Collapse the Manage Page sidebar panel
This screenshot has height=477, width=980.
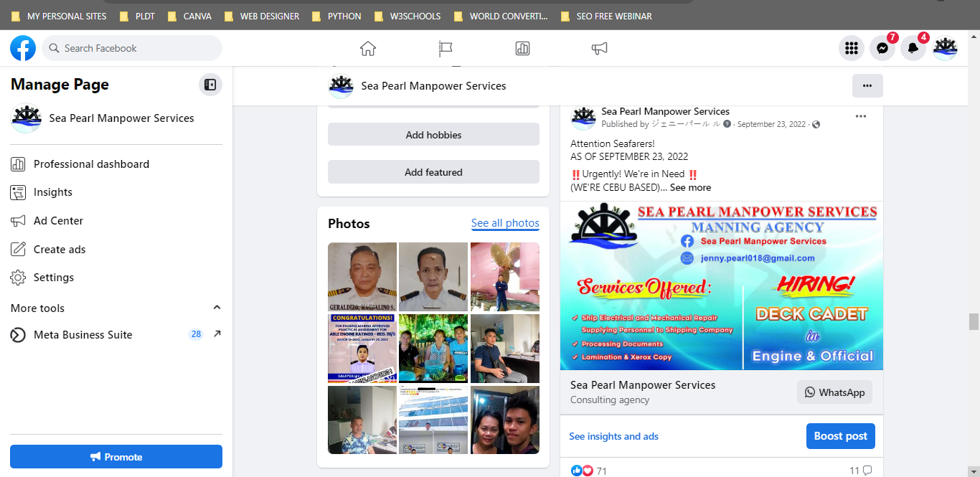click(x=210, y=85)
